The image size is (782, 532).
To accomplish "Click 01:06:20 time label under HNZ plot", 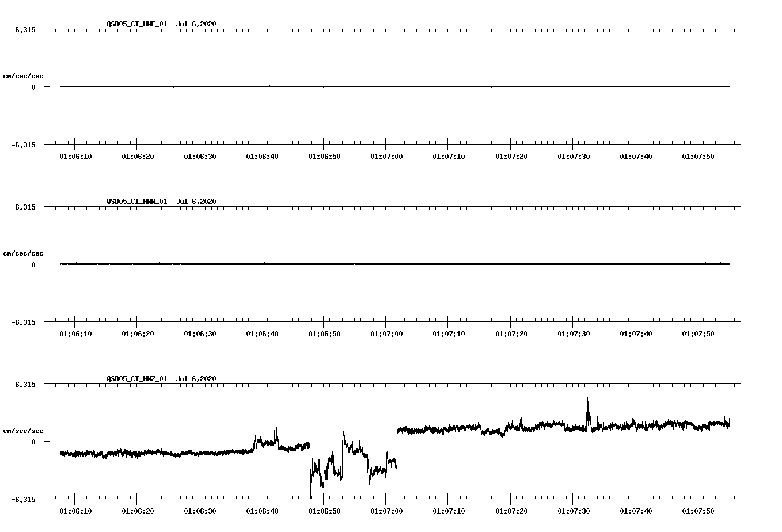I will 137,511.
